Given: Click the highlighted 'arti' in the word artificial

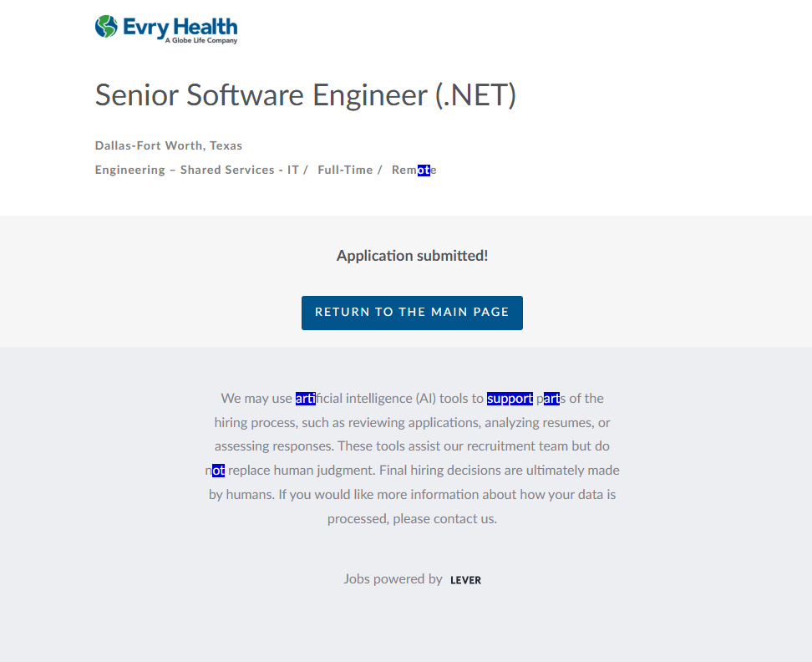Looking at the screenshot, I should coord(305,399).
